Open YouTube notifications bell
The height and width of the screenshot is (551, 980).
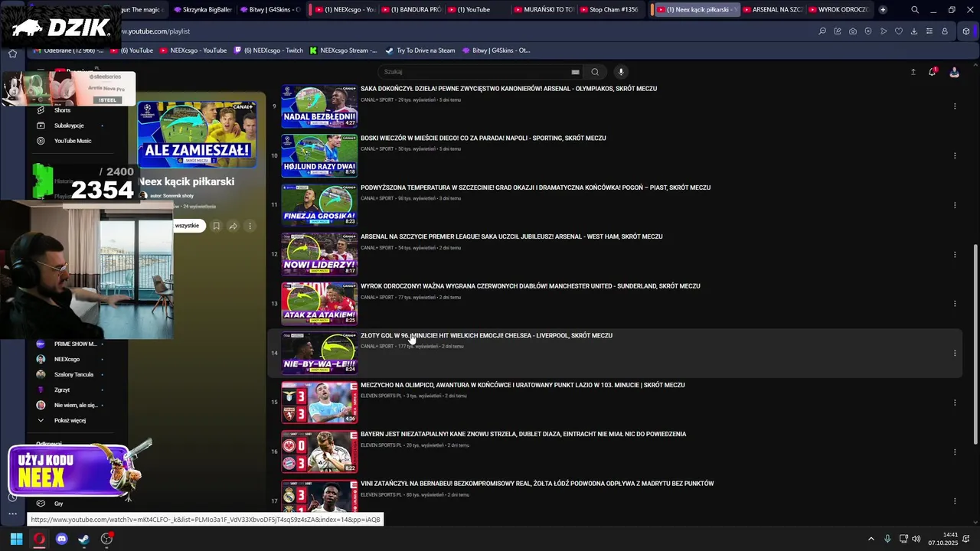(933, 72)
